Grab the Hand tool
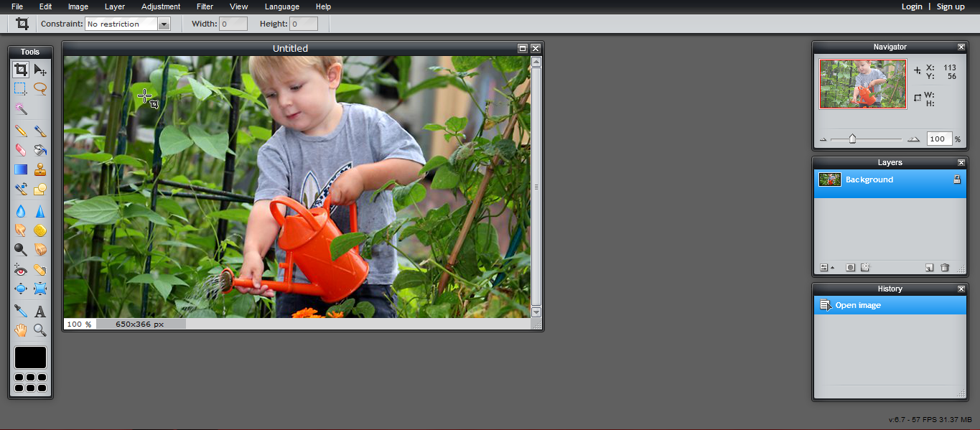 tap(20, 330)
